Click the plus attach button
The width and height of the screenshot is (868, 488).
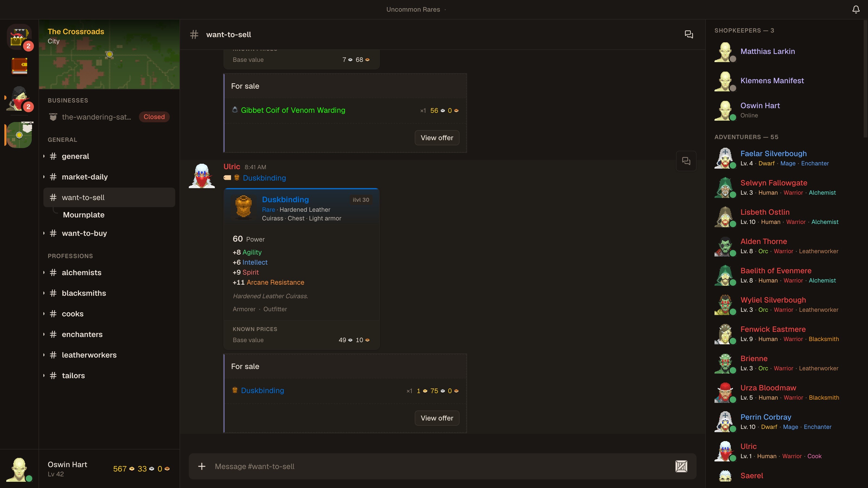pyautogui.click(x=202, y=466)
